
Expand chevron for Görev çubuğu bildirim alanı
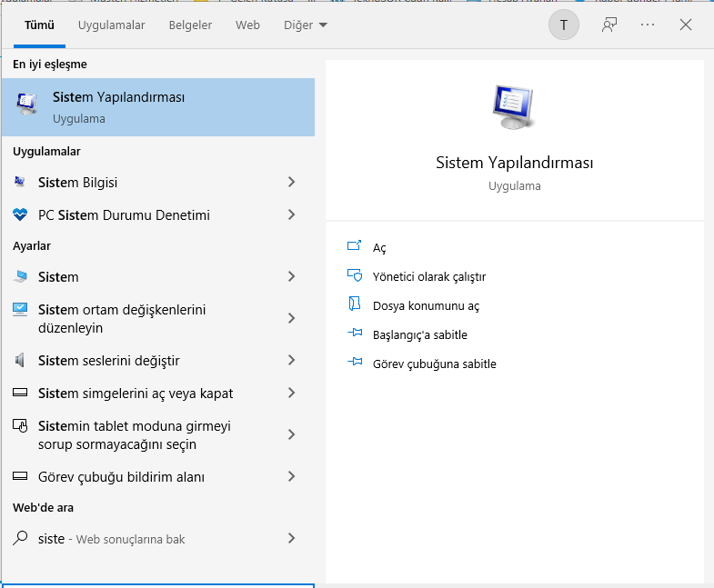tap(291, 476)
